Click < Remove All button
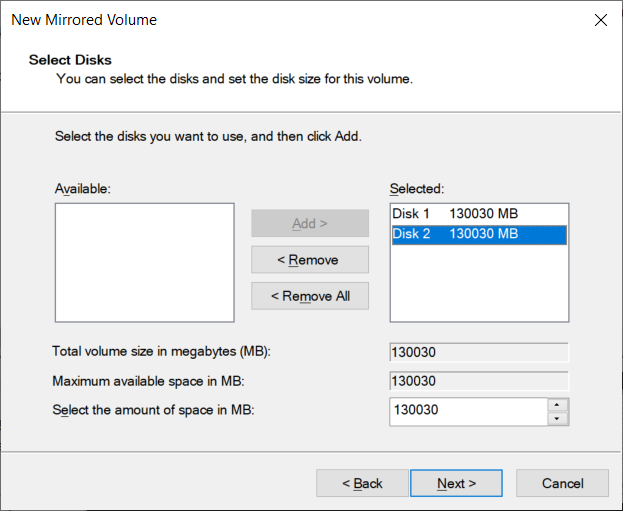 click(310, 296)
